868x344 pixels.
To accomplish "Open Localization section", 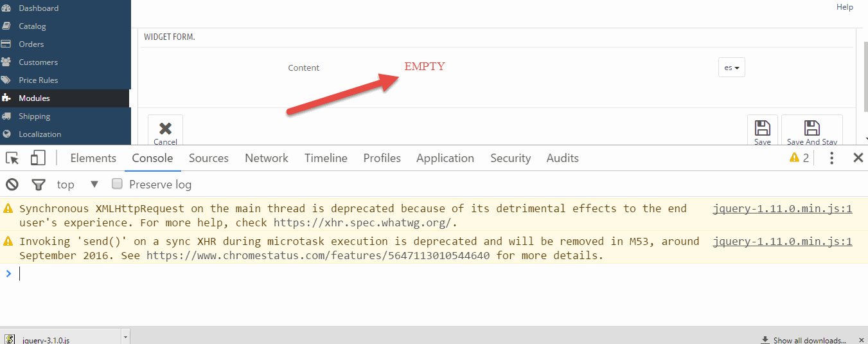I will pos(40,134).
